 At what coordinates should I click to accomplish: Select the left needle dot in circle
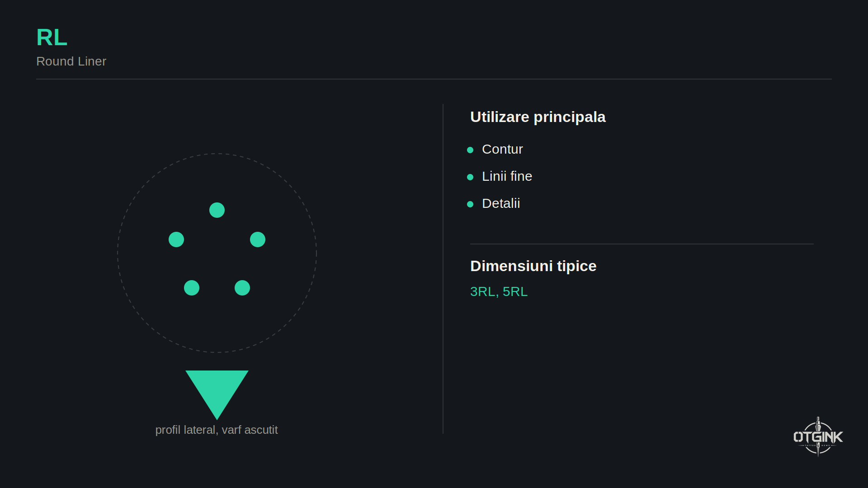(176, 239)
